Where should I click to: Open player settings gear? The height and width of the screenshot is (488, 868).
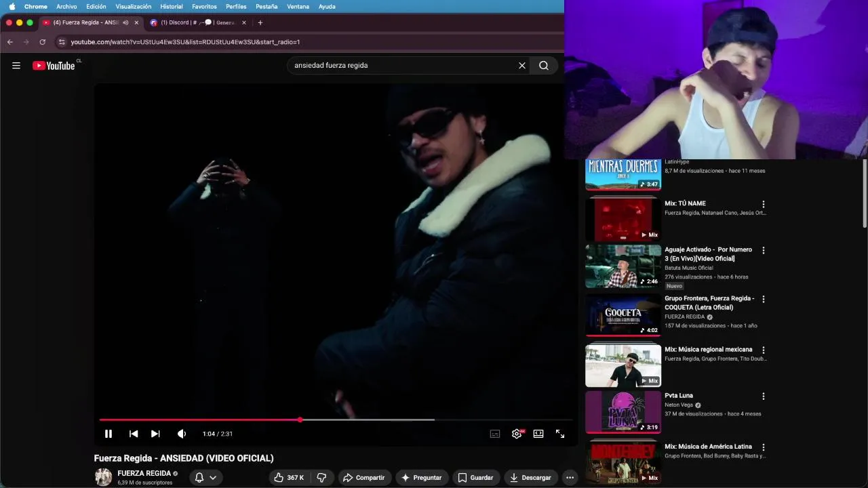pyautogui.click(x=517, y=434)
